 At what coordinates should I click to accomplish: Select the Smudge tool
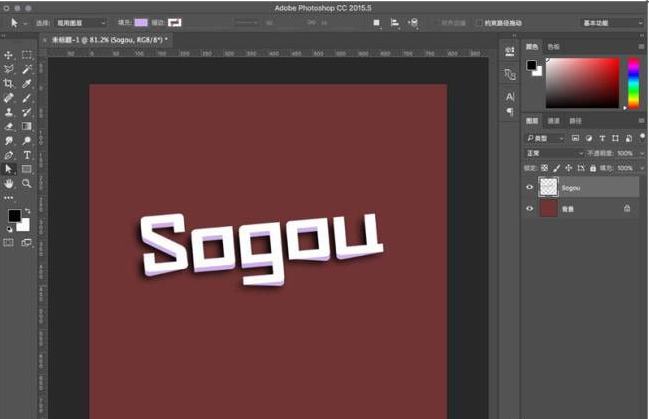pyautogui.click(x=8, y=141)
